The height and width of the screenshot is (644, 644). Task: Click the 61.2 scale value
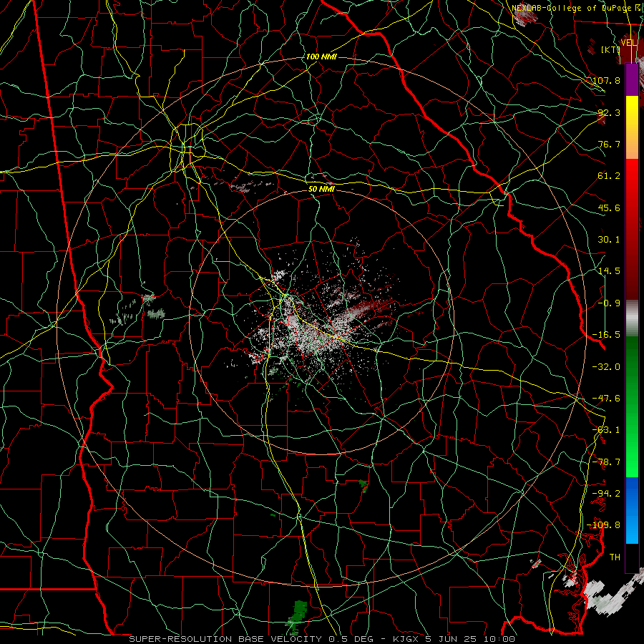[609, 176]
